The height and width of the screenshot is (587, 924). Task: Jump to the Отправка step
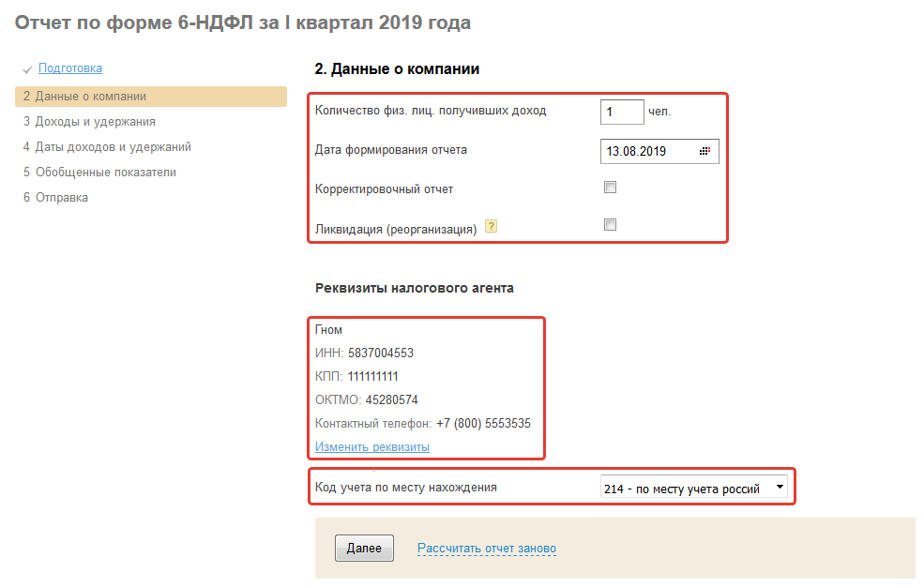click(62, 198)
